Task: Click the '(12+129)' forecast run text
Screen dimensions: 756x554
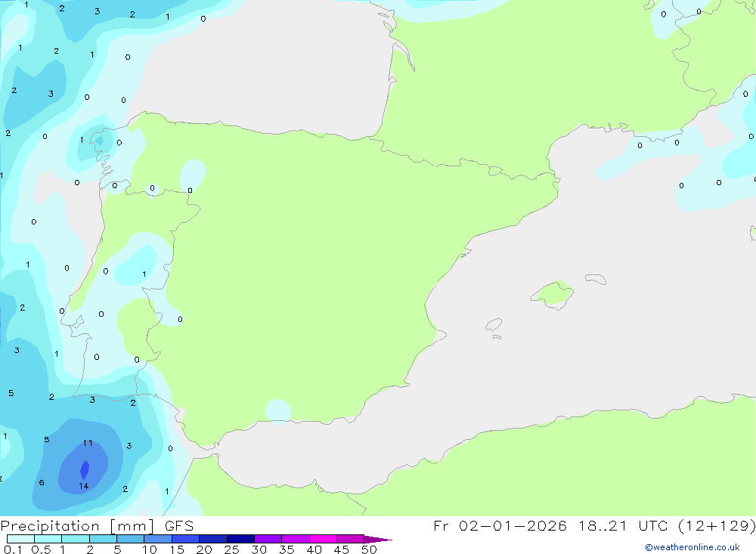Action: click(x=717, y=526)
